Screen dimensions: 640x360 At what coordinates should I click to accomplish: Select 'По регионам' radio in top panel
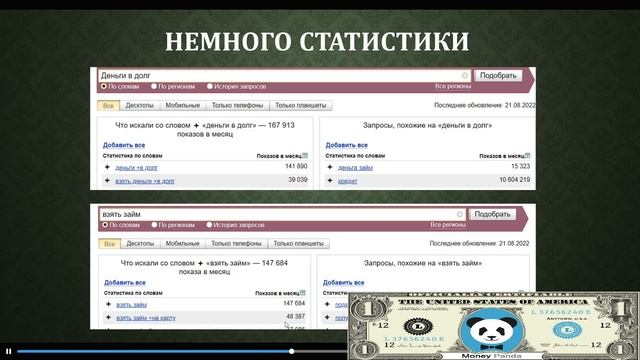(x=154, y=86)
